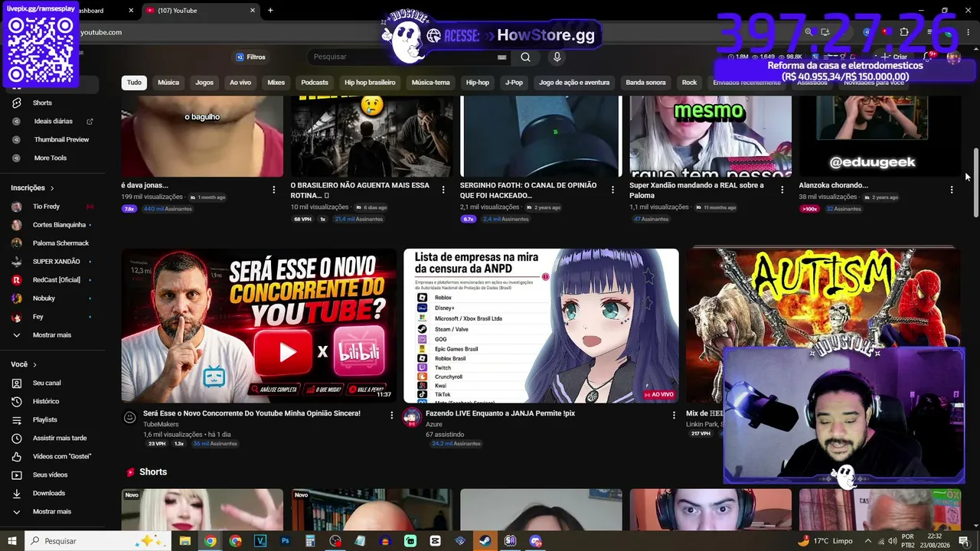Select the Música filter chip
980x551 pixels.
pos(168,83)
